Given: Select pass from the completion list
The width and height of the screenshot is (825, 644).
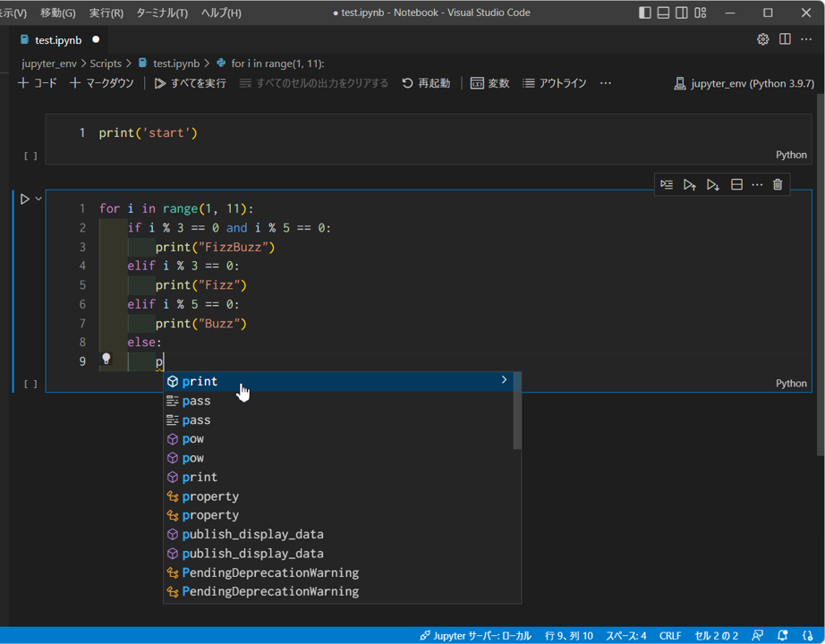Looking at the screenshot, I should [195, 400].
